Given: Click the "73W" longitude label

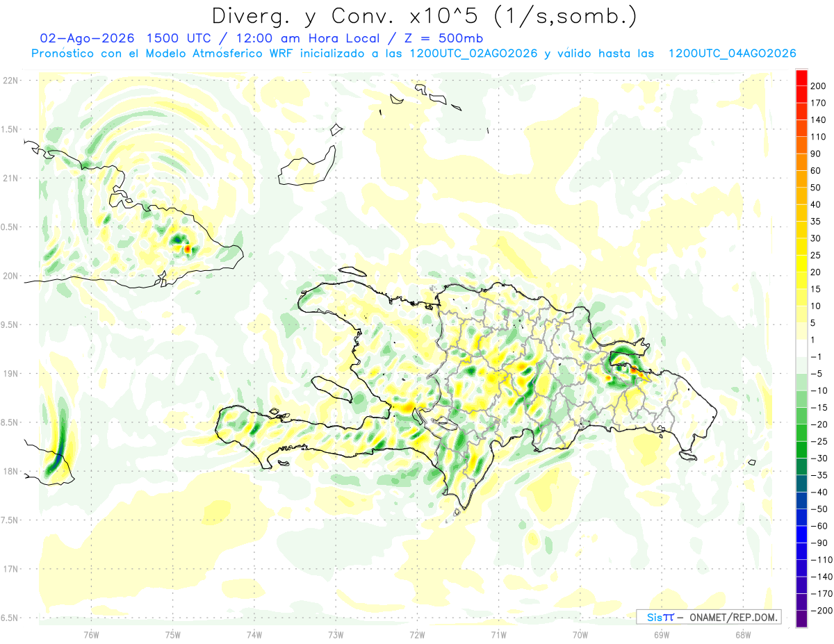Looking at the screenshot, I should point(336,635).
